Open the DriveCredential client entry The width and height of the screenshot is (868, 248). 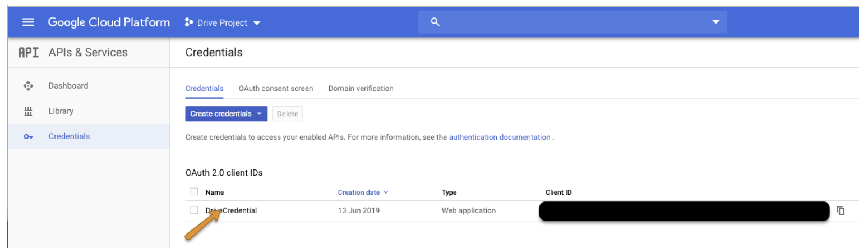coord(232,211)
